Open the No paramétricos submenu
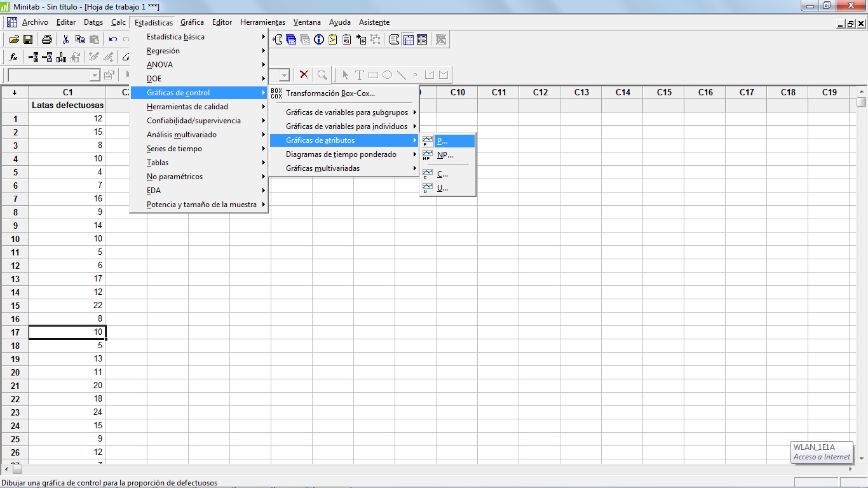 pos(199,177)
